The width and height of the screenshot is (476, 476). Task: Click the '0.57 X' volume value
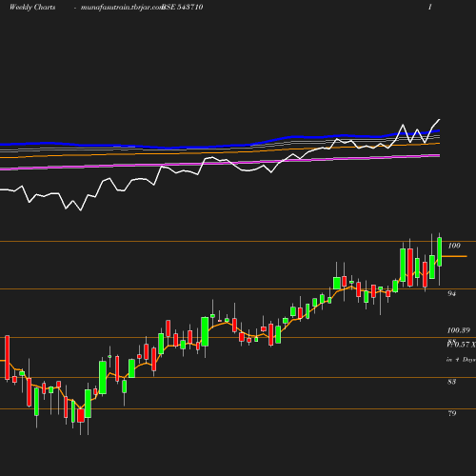tap(466, 345)
